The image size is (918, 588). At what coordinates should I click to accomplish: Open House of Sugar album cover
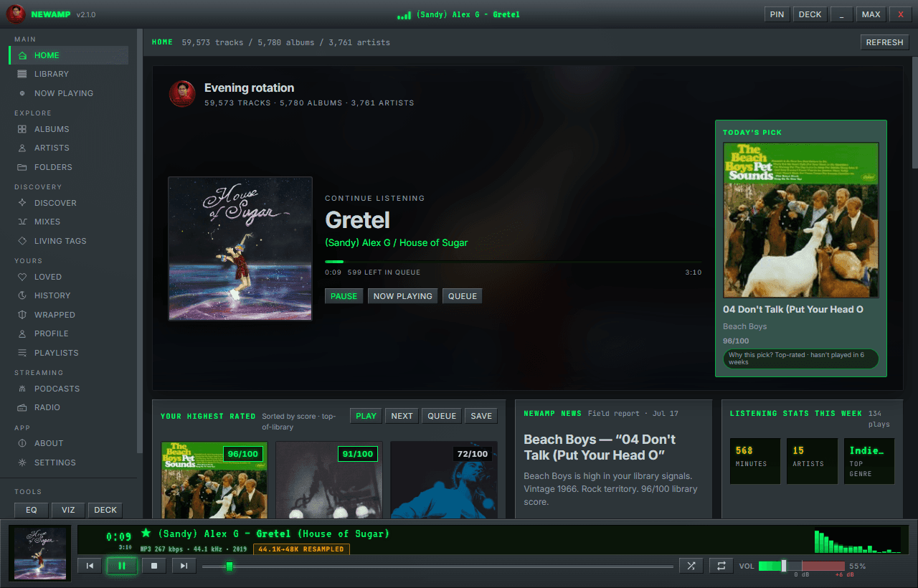tap(240, 249)
